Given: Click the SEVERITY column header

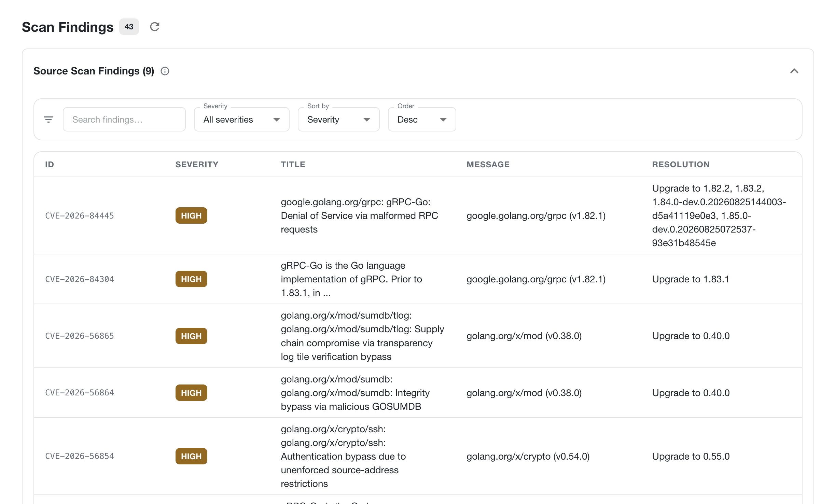Looking at the screenshot, I should click(x=197, y=165).
